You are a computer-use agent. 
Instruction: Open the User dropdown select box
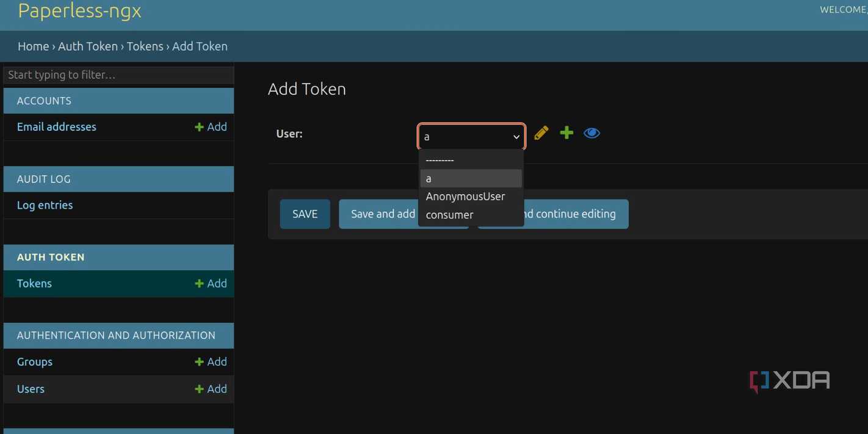471,137
